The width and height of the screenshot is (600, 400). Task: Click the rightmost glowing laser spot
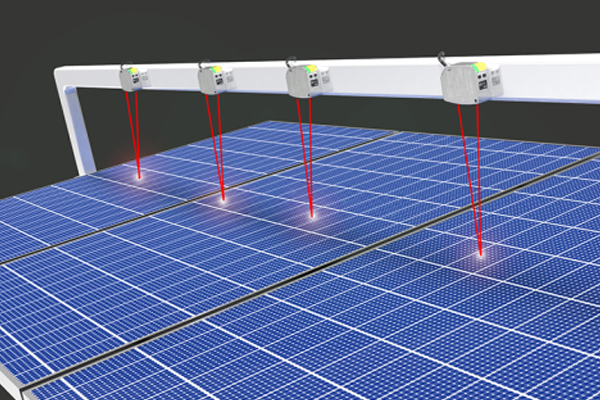481,254
